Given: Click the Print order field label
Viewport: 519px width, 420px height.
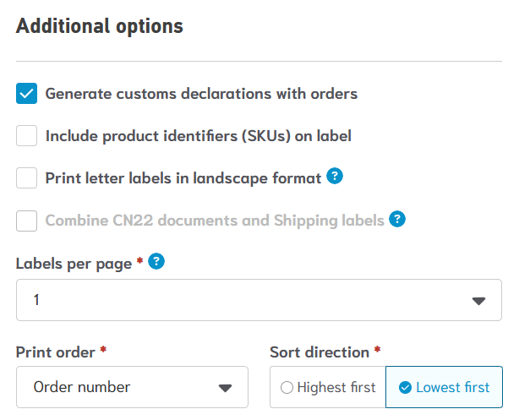Looking at the screenshot, I should click(x=57, y=352).
